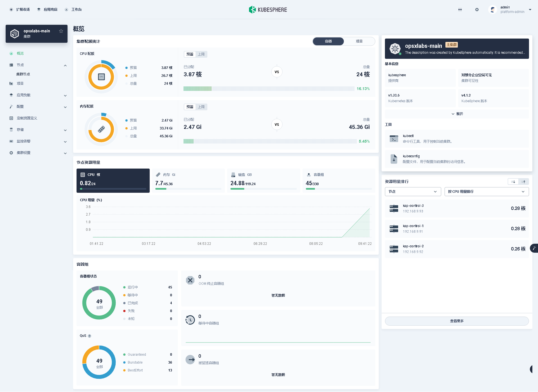Click the kubectl terminal icon
Image resolution: width=538 pixels, height=392 pixels.
394,139
